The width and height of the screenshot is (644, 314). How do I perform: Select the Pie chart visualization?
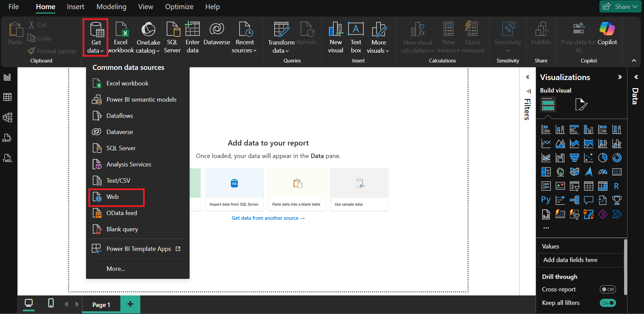pyautogui.click(x=603, y=158)
